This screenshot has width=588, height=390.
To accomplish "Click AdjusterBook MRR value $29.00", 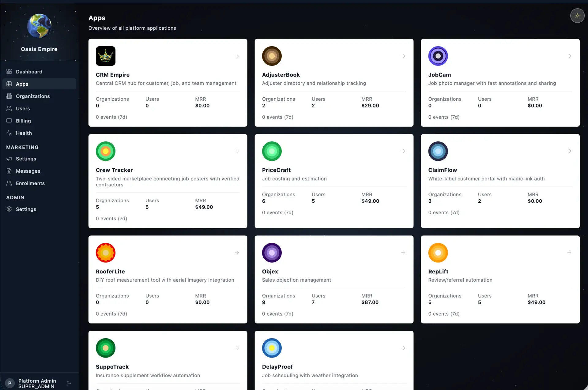I will click(x=370, y=106).
